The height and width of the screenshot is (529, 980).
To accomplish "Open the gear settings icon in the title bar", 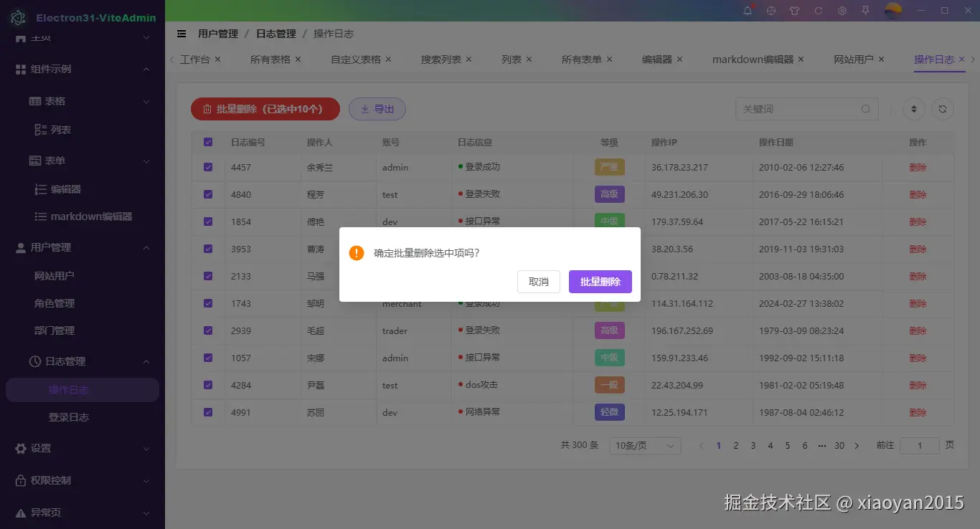I will point(842,11).
